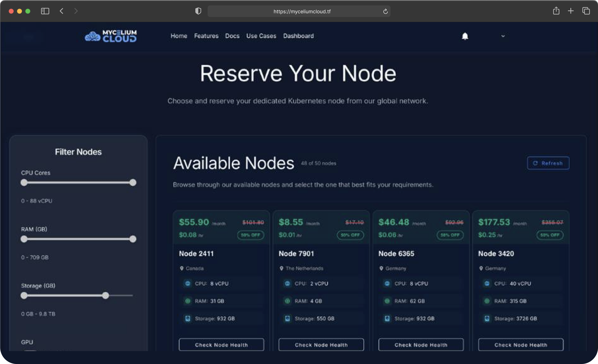This screenshot has height=364, width=598.
Task: Click the browser share icon
Action: click(556, 11)
